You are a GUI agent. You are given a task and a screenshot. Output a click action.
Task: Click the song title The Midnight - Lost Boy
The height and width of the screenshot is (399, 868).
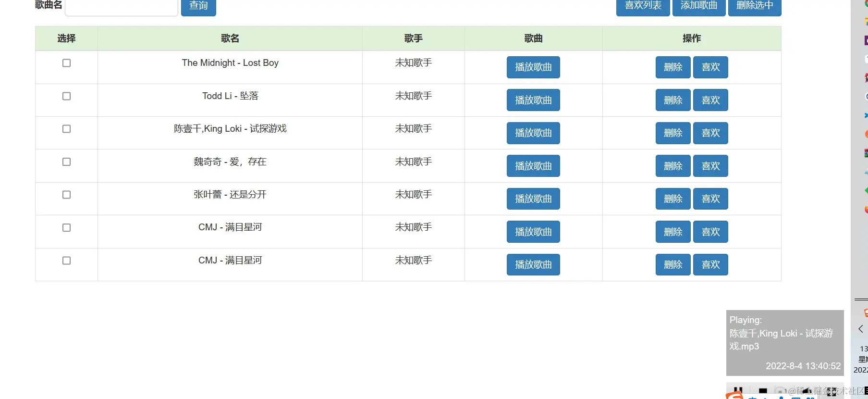(230, 63)
